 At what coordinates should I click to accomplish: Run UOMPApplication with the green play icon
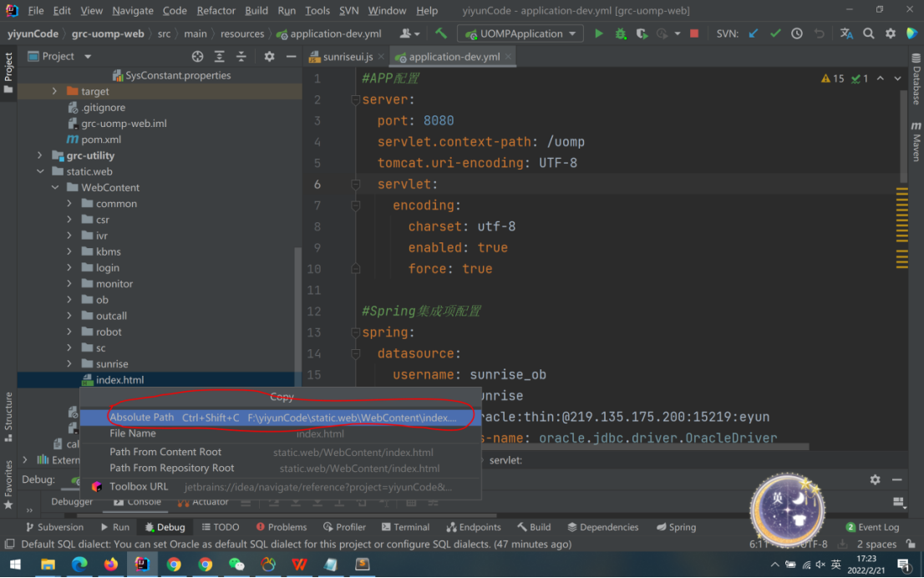pos(598,34)
